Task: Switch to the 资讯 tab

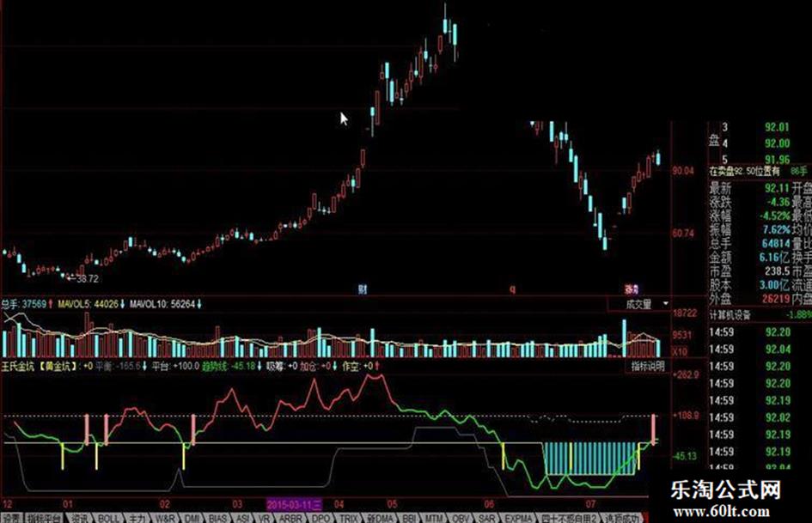Action: (x=79, y=518)
